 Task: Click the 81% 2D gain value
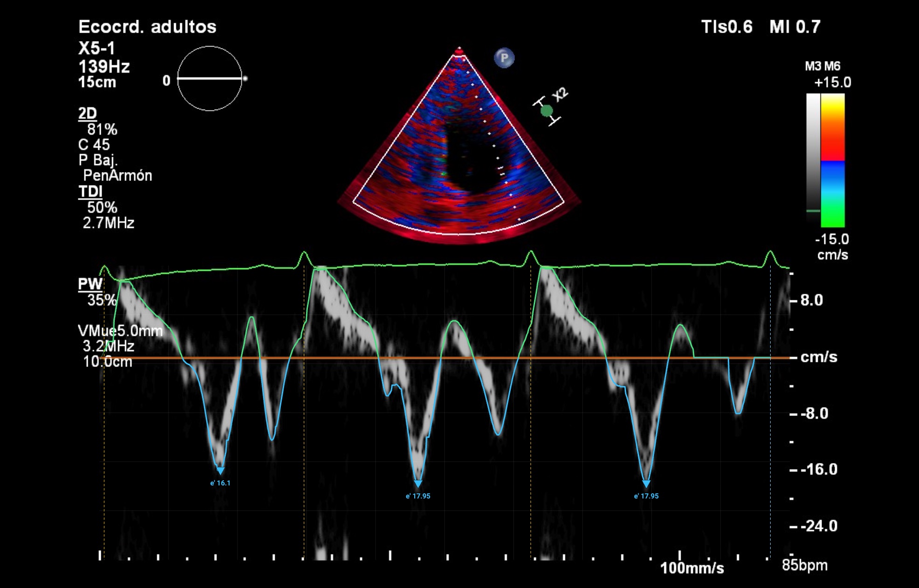coord(102,129)
